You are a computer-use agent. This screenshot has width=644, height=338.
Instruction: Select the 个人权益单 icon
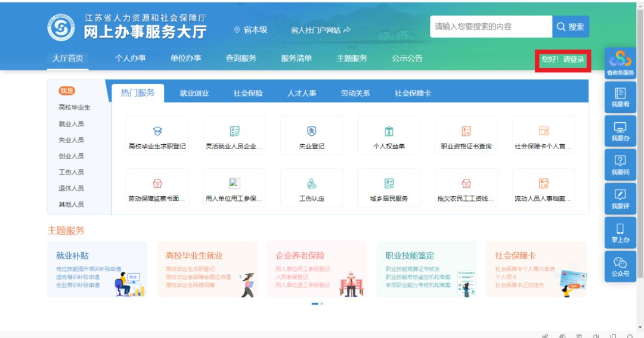(x=389, y=132)
